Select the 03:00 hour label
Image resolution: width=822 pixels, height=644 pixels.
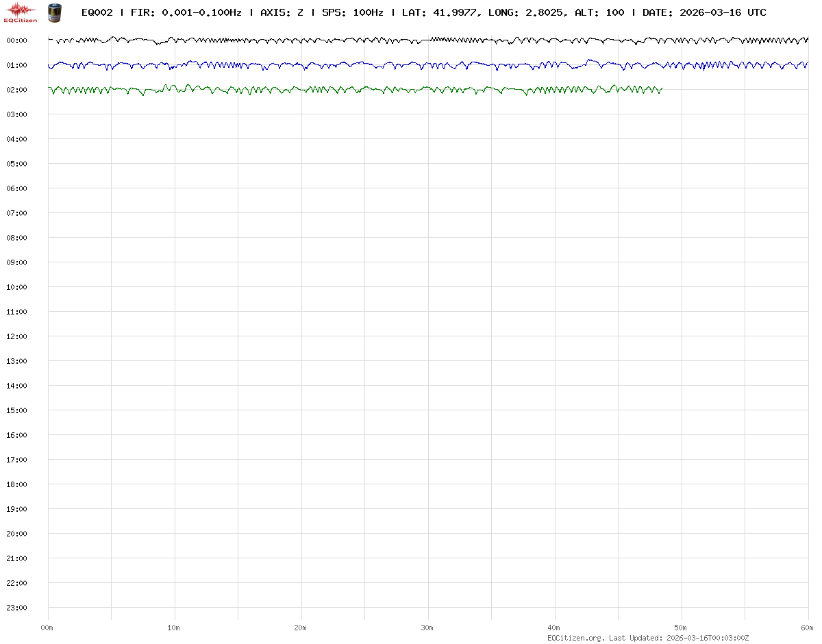[16, 114]
